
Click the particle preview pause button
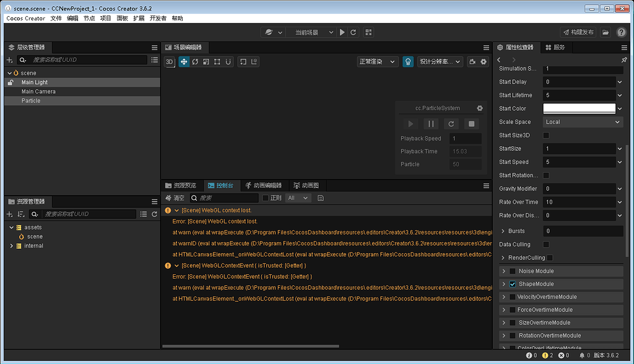[432, 124]
